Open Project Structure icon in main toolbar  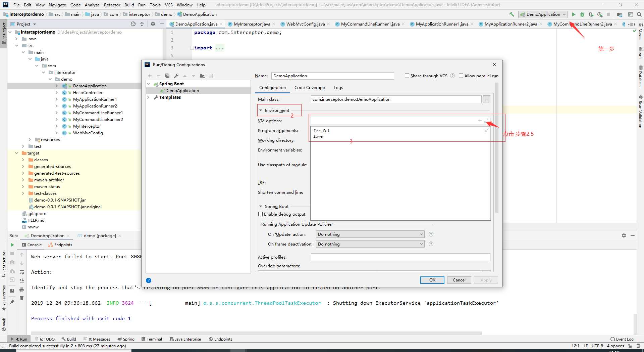click(x=620, y=14)
